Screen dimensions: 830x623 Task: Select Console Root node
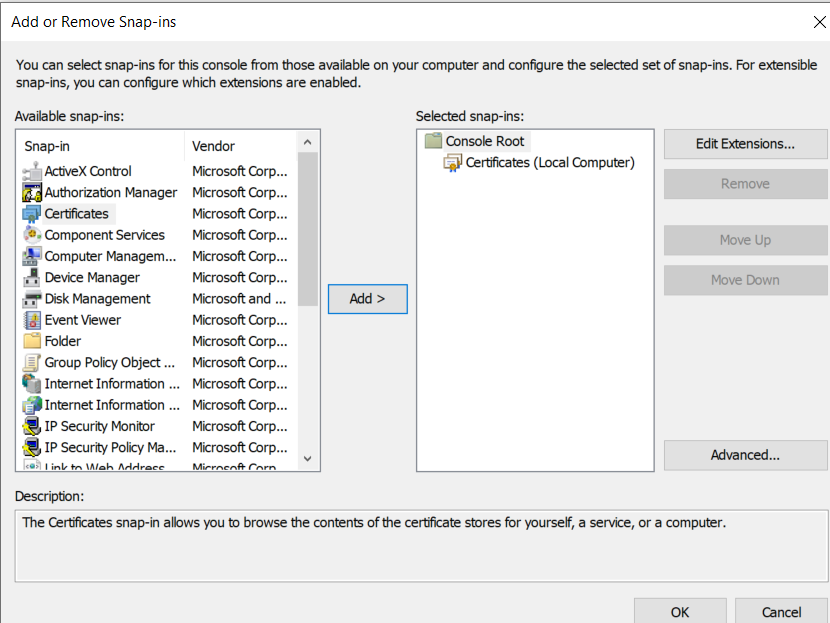[485, 141]
